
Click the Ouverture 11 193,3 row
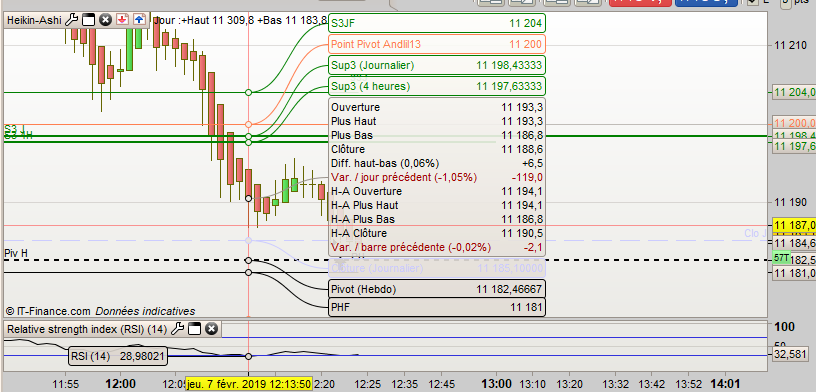coord(437,107)
